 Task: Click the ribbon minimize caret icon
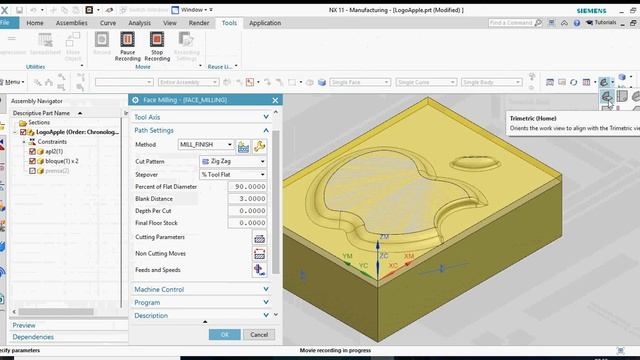tap(564, 23)
